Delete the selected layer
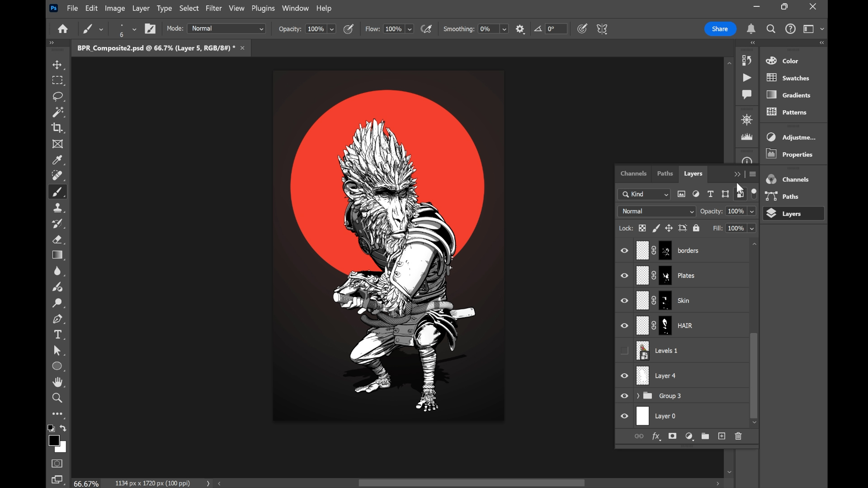The width and height of the screenshot is (868, 488). (x=739, y=436)
